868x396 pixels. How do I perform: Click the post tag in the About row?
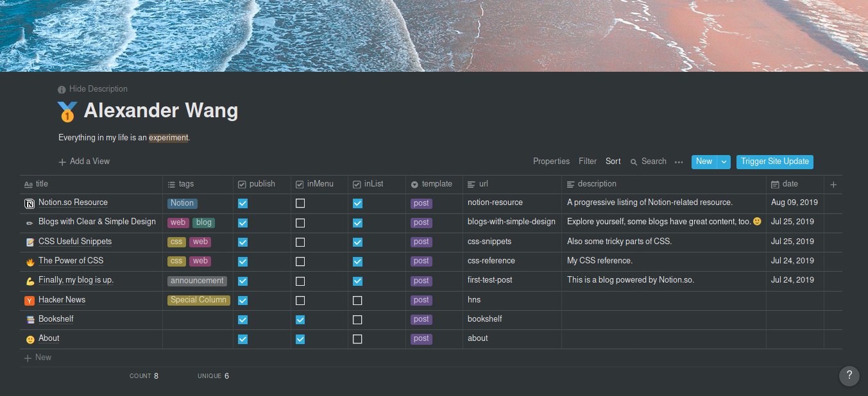coord(421,339)
